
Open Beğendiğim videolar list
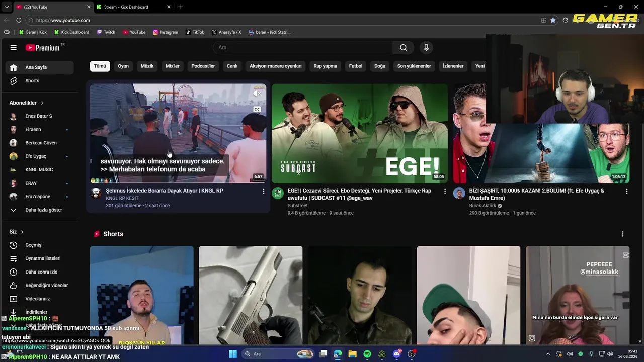pos(40,286)
